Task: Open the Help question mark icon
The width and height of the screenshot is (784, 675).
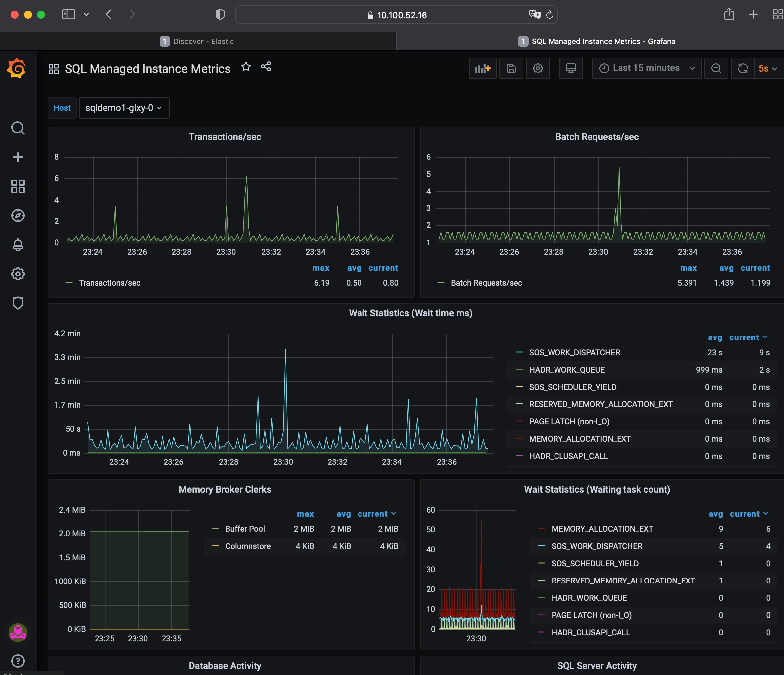Action: 18,661
